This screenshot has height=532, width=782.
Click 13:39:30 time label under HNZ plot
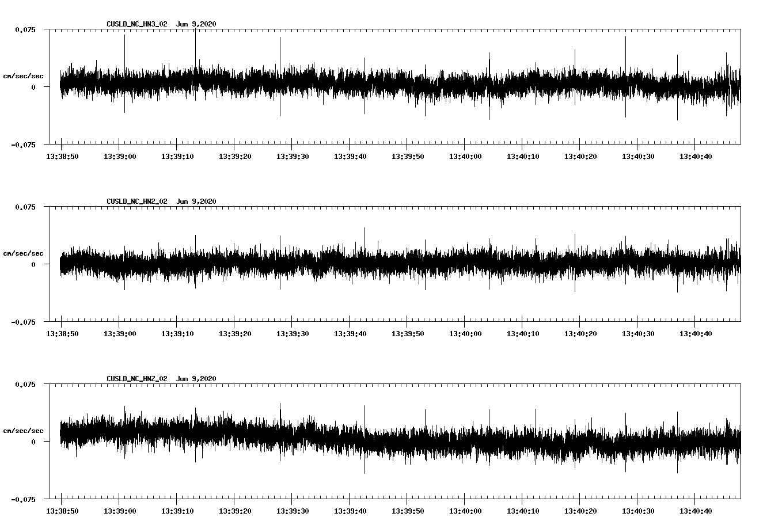[x=292, y=511]
